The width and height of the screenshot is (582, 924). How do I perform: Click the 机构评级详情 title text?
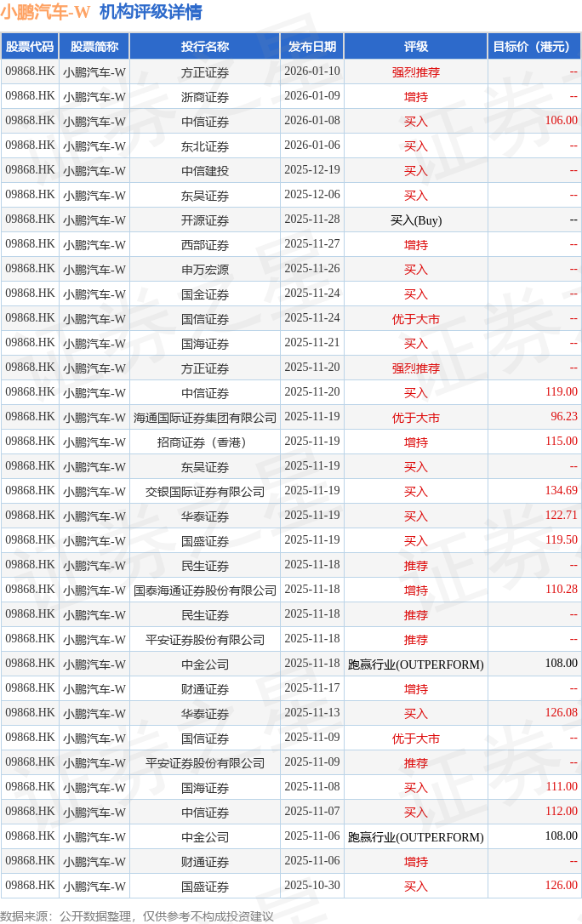(x=151, y=11)
